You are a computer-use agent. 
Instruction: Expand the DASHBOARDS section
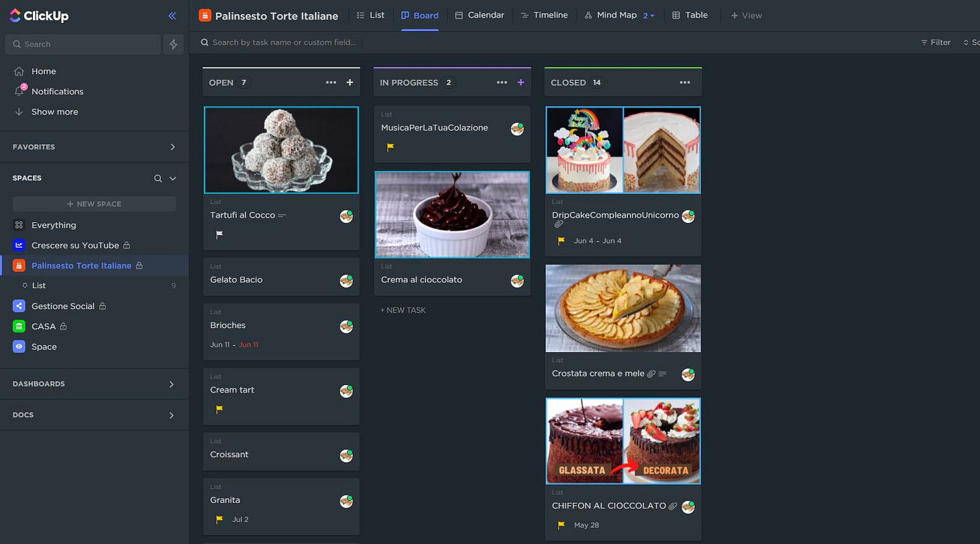pos(172,384)
